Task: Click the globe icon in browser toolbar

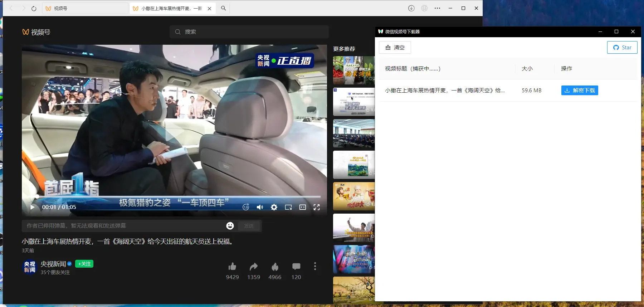Action: 424,8
